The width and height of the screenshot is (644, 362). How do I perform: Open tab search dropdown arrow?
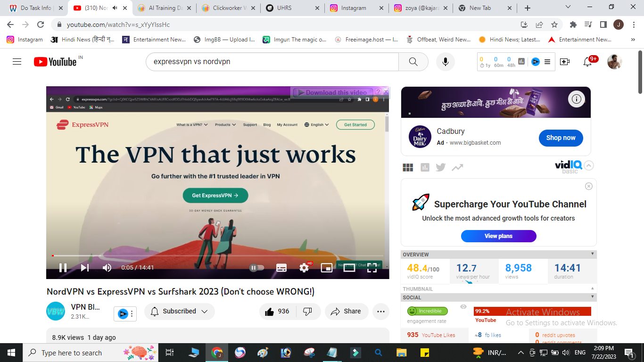(568, 7)
